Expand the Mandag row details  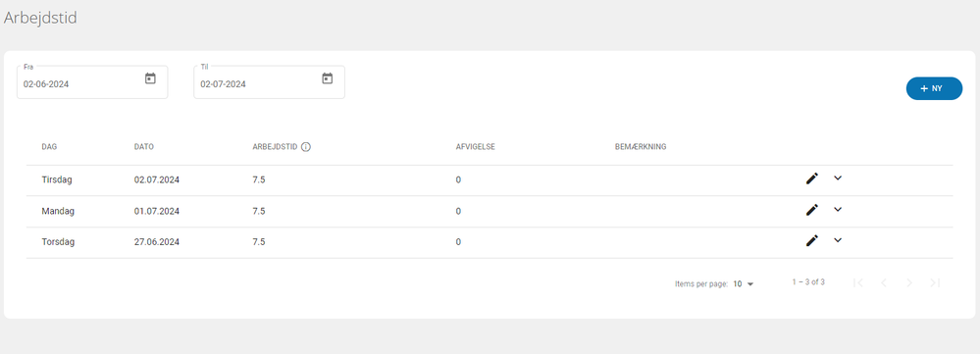pos(838,209)
